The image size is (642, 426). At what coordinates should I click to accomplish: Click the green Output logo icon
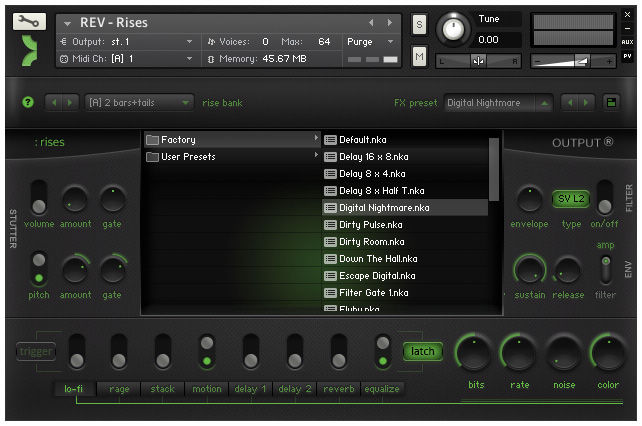29,50
